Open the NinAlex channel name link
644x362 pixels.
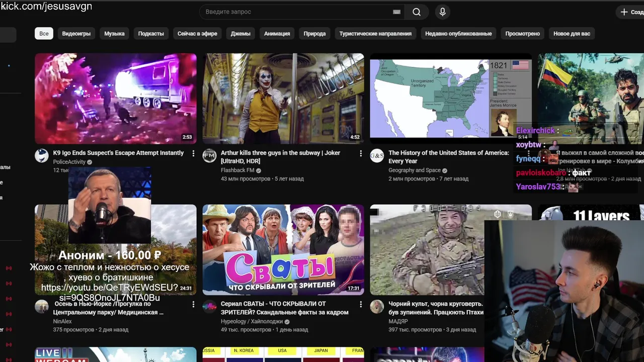(62, 321)
